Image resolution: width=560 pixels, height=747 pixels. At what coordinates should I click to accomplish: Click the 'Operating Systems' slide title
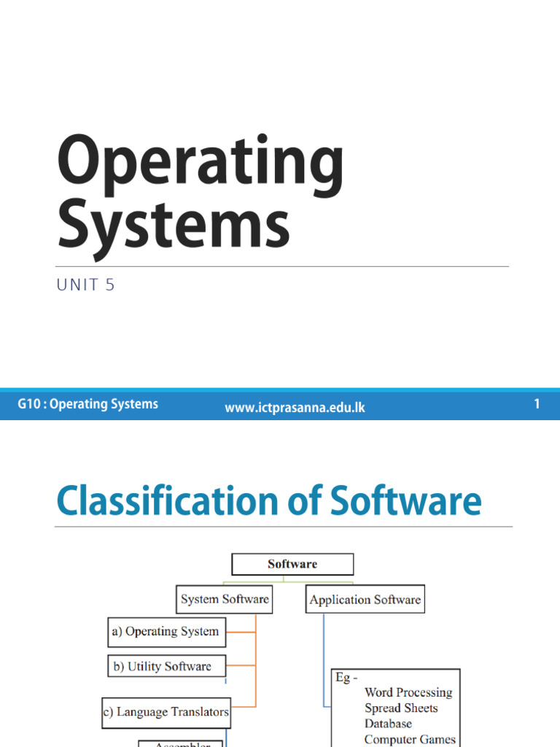[x=200, y=196]
